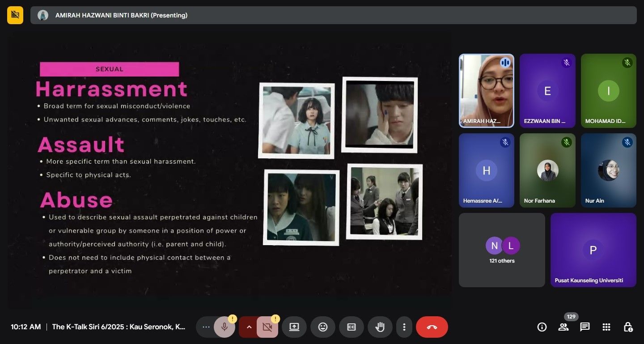Screen dimensions: 644x344
Task: Open audio settings via the three-dot microphone menu
Action: 206,327
